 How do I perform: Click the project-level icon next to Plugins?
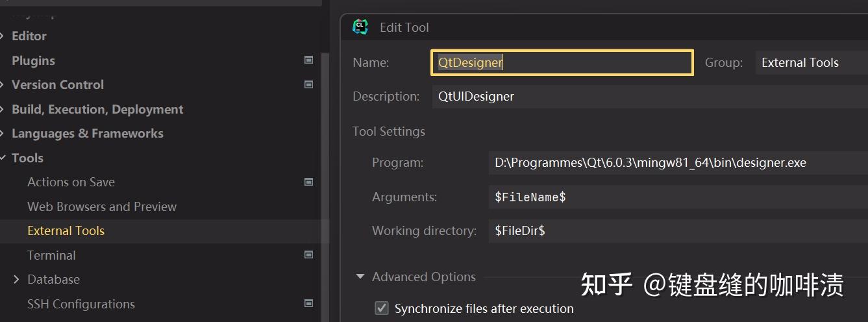tap(309, 60)
